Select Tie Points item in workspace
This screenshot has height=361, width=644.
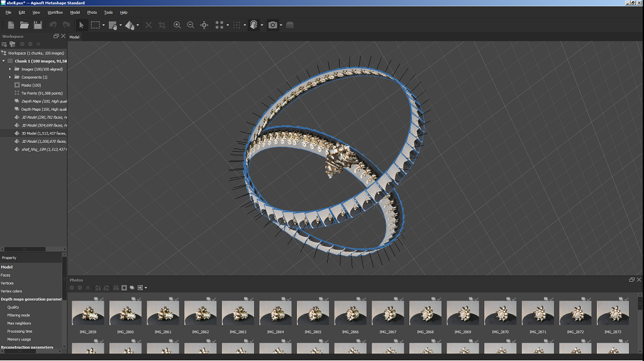tap(36, 93)
